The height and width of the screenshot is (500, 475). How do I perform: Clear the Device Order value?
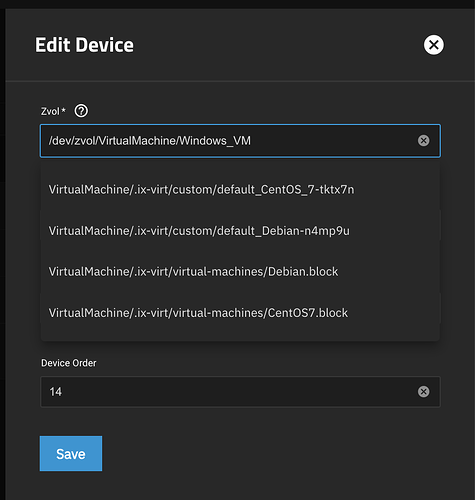point(423,391)
